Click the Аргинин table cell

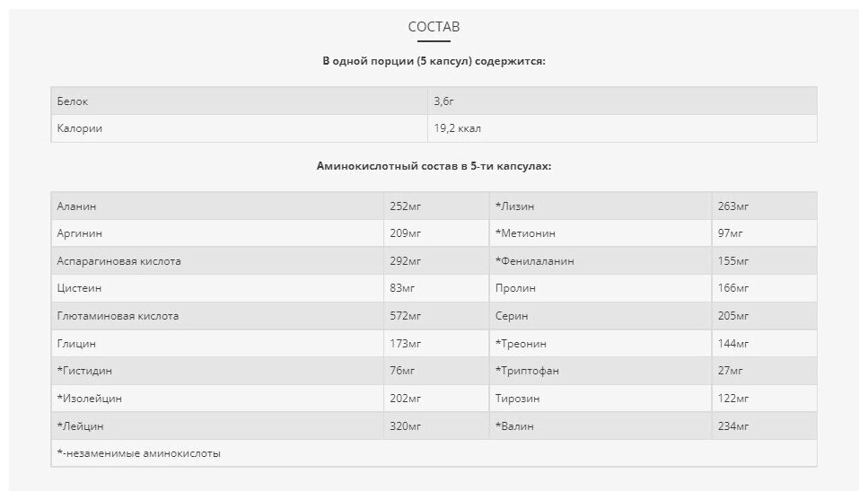point(80,233)
